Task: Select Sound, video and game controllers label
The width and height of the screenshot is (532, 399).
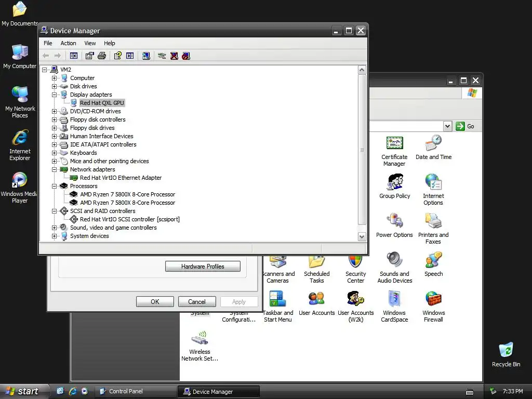Action: pyautogui.click(x=113, y=228)
